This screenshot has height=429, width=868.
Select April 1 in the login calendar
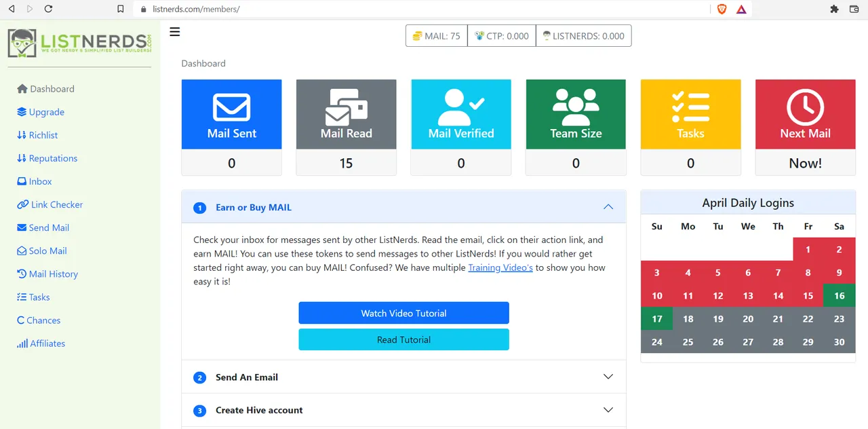coord(808,249)
